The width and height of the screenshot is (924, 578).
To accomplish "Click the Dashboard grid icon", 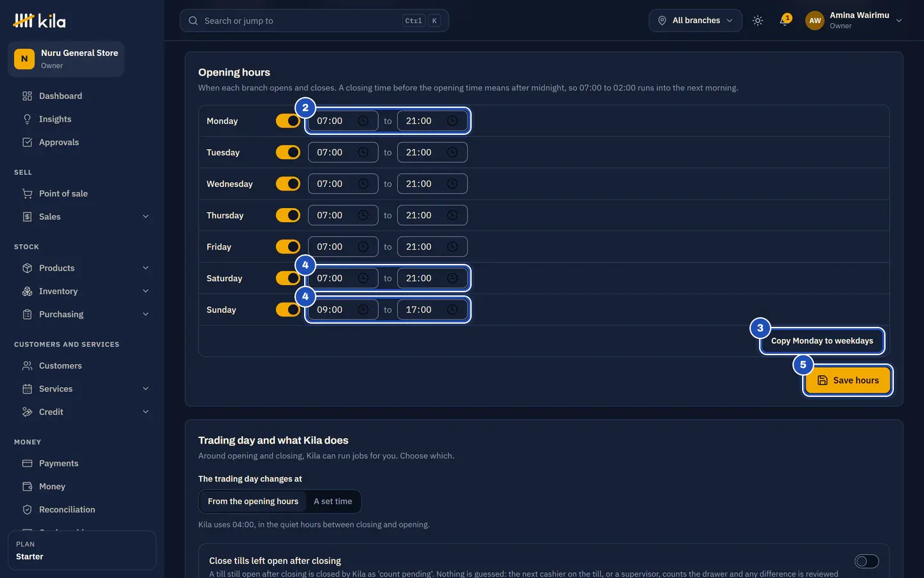I will pyautogui.click(x=27, y=96).
